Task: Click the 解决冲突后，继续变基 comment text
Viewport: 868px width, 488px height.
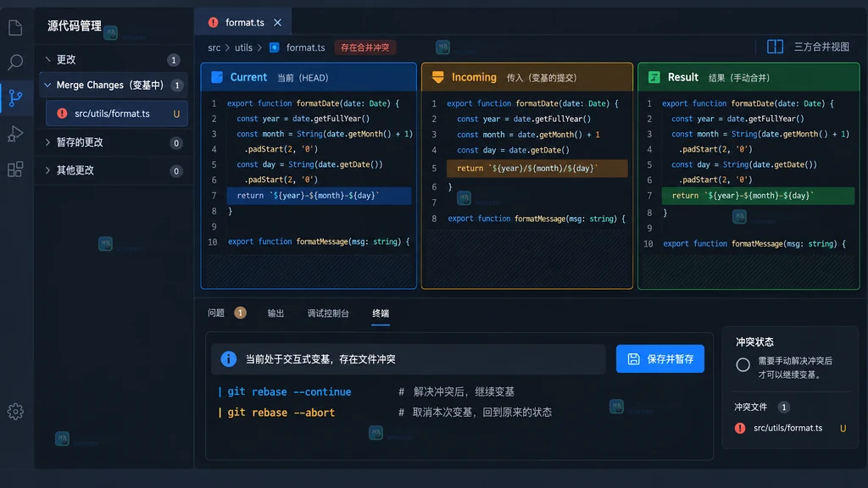Action: click(x=464, y=391)
